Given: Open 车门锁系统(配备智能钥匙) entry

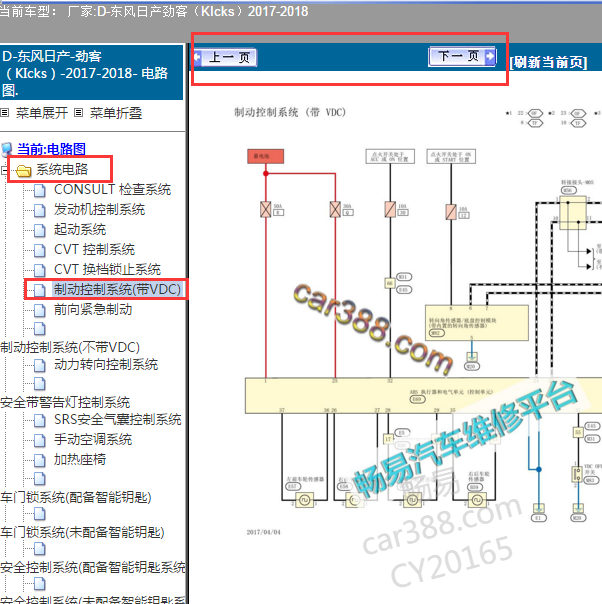Looking at the screenshot, I should pyautogui.click(x=76, y=497).
